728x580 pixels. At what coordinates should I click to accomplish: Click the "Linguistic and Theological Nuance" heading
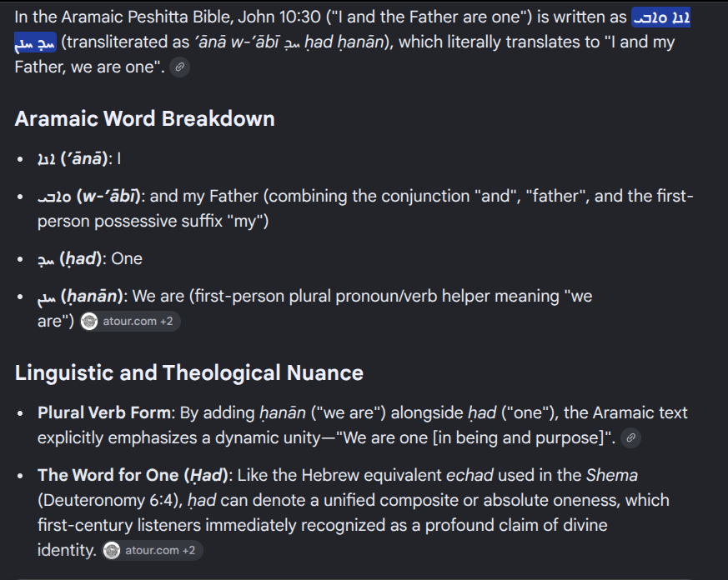click(189, 373)
